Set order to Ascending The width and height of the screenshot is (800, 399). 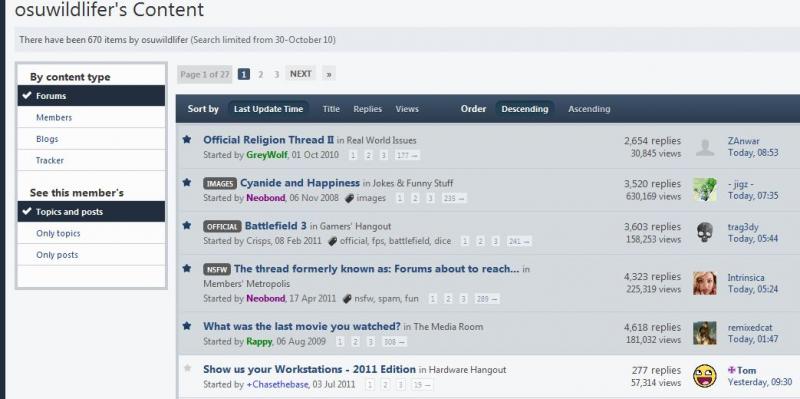tap(589, 109)
